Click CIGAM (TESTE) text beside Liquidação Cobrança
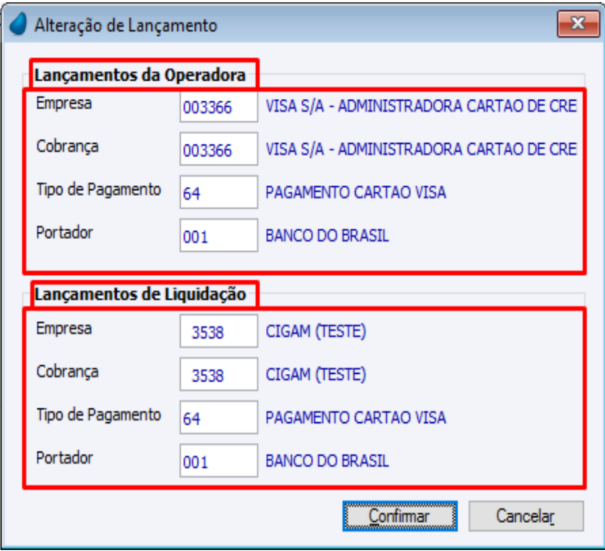This screenshot has height=551, width=605. [x=316, y=375]
